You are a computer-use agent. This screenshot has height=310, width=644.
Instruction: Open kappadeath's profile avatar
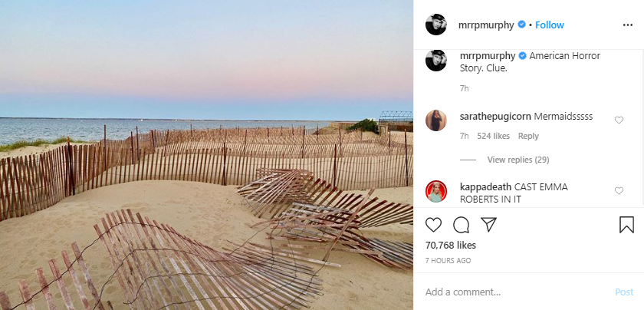435,191
